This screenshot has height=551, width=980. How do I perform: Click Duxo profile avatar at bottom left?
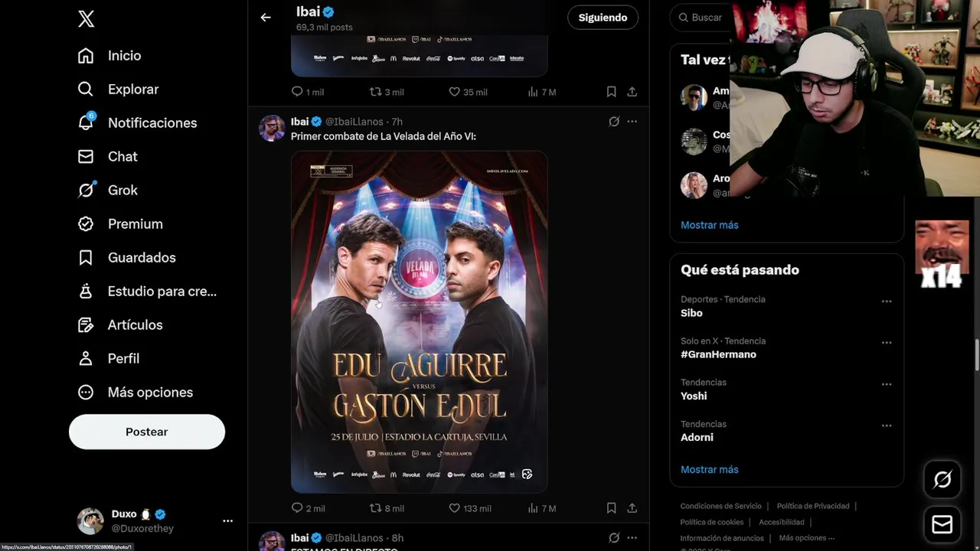coord(90,520)
